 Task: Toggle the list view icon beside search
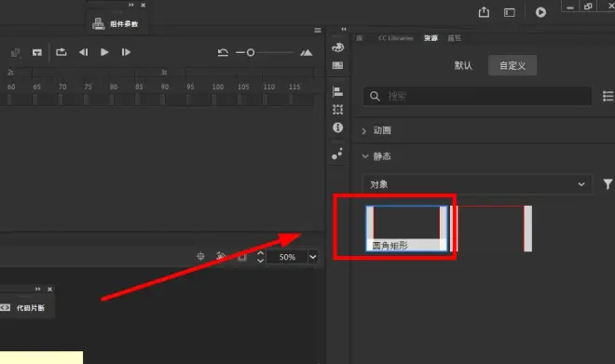(608, 96)
